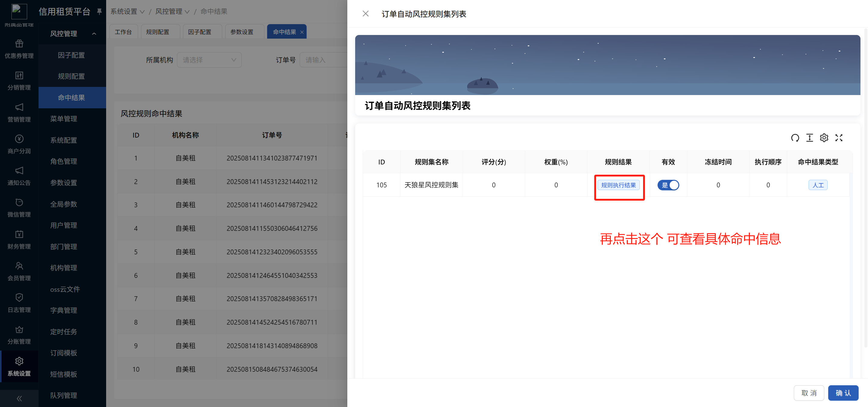The image size is (868, 407).
Task: Open 系统设置 gear icon
Action: tap(19, 361)
